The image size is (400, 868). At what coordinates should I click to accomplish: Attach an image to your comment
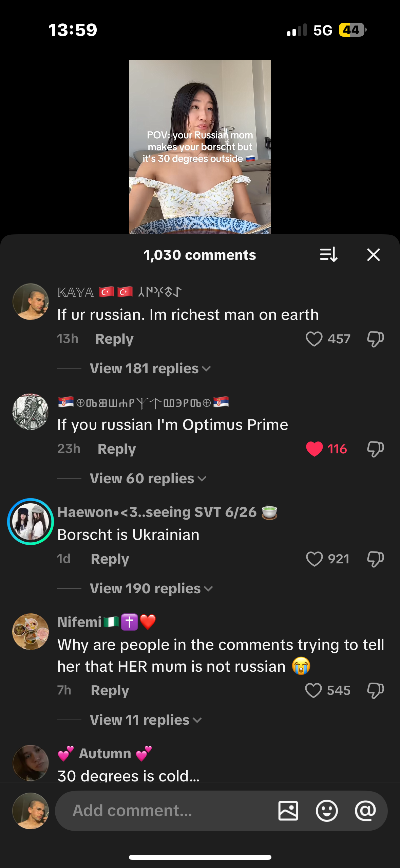tap(288, 811)
